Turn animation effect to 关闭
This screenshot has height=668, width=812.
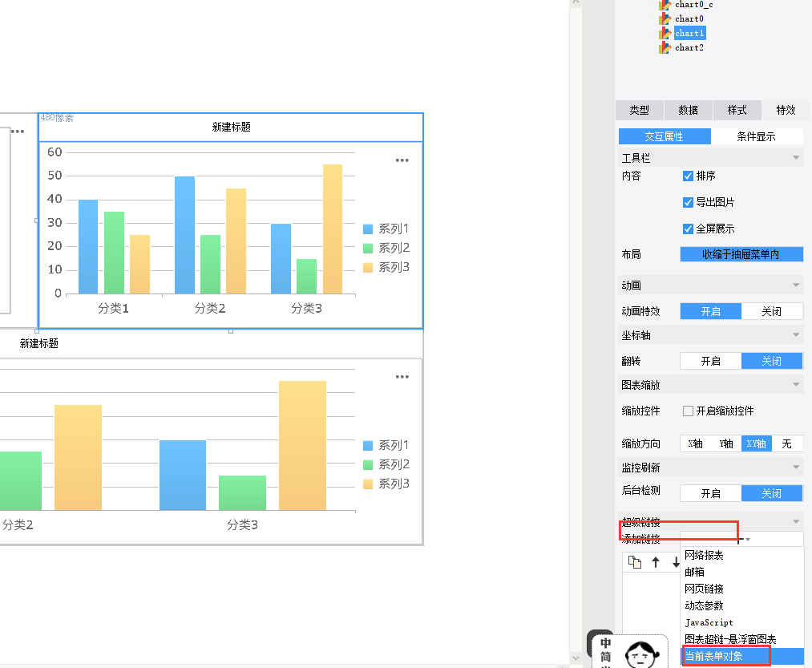[x=772, y=311]
